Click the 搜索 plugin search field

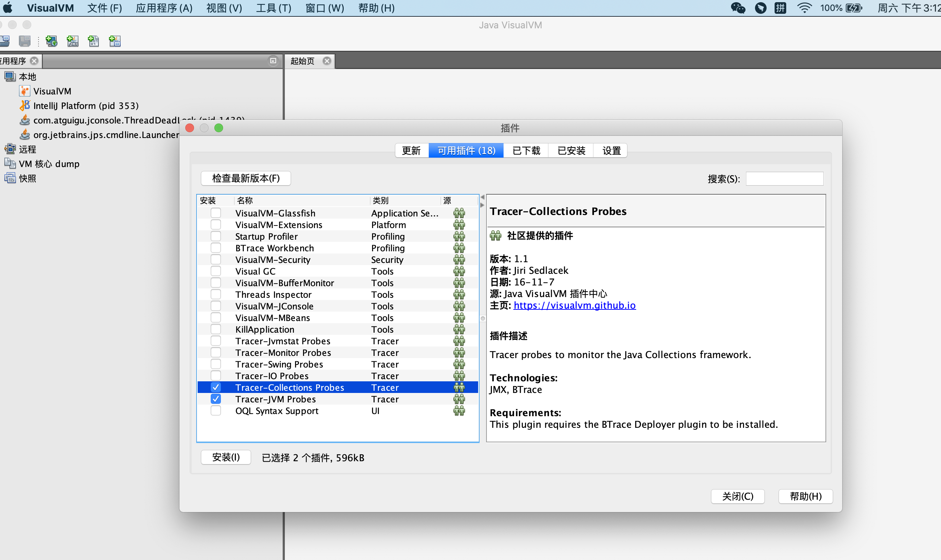(784, 178)
